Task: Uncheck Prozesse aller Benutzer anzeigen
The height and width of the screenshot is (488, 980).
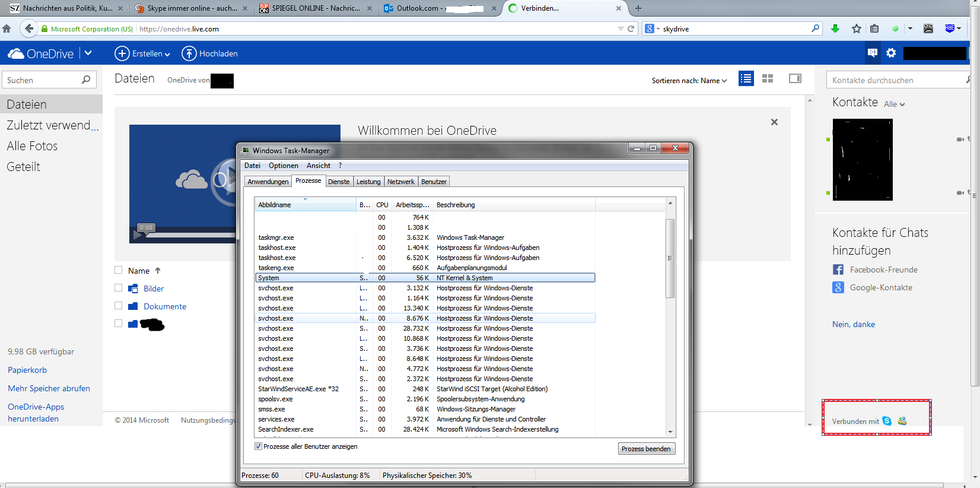Action: 258,446
